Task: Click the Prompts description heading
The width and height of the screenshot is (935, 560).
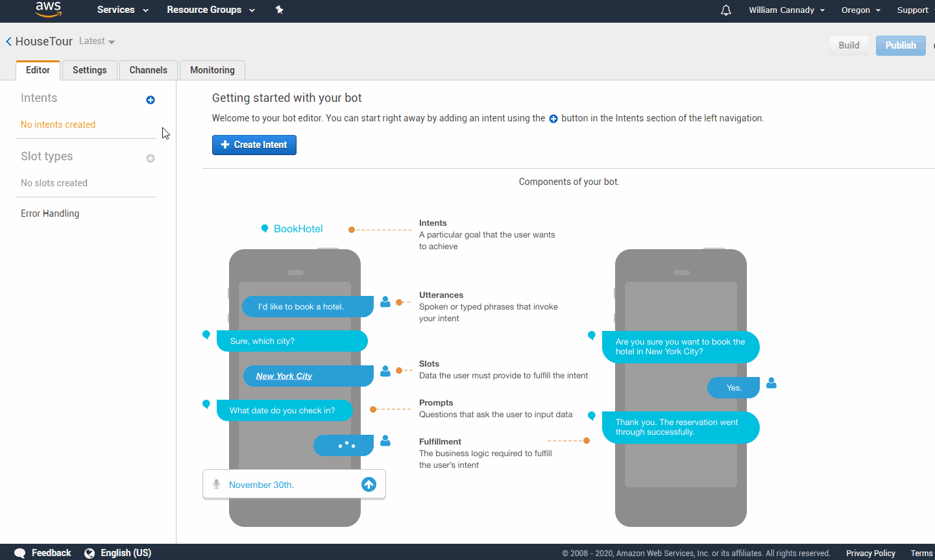Action: tap(436, 402)
